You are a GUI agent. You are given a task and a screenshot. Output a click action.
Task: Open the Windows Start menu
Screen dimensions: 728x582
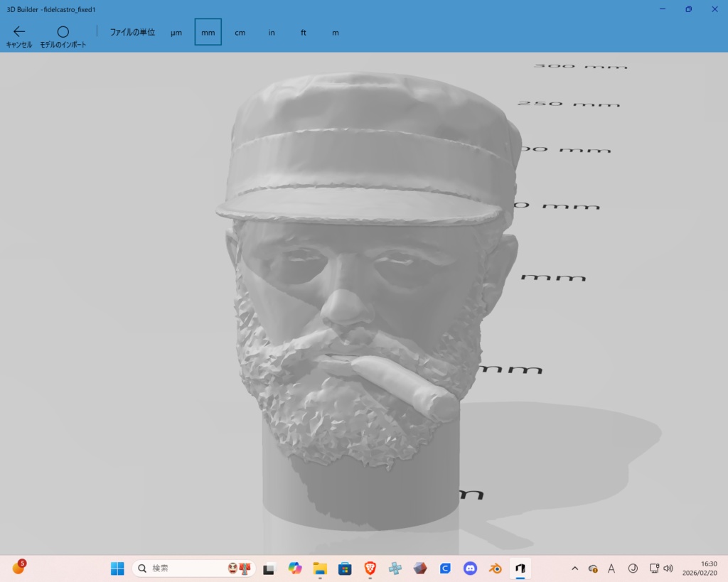(x=117, y=568)
